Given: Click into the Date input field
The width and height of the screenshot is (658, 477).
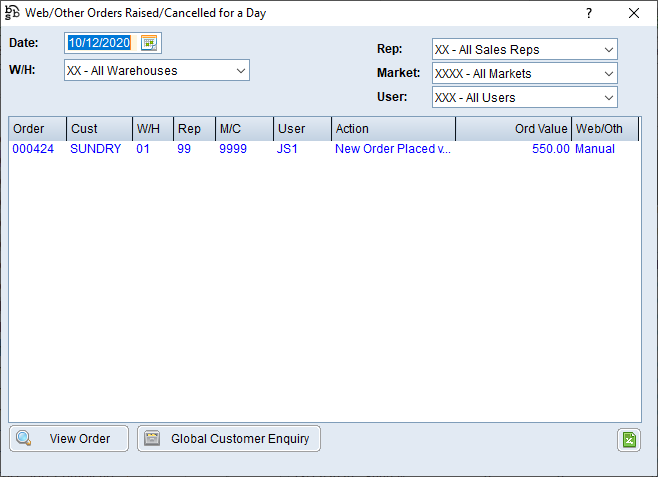Looking at the screenshot, I should (100, 43).
